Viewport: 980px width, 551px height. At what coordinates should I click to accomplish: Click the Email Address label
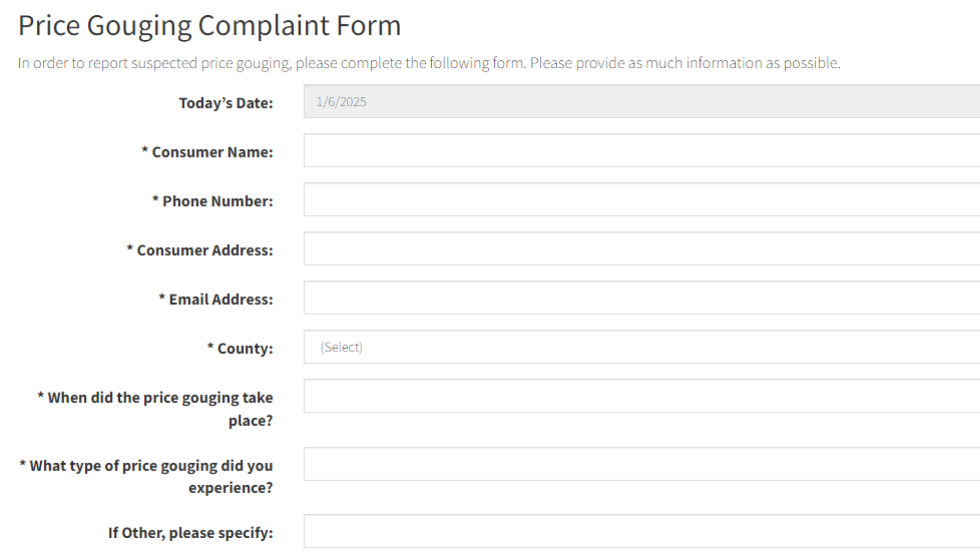click(220, 299)
